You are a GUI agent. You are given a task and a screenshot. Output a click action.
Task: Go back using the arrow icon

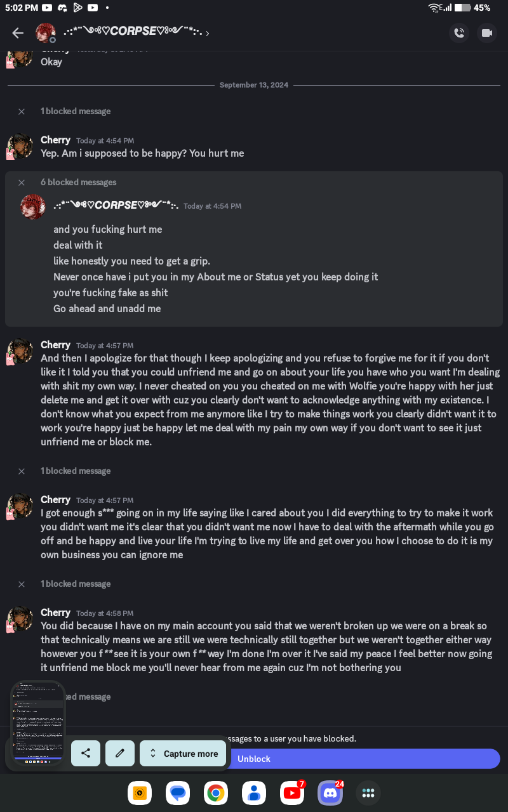coord(18,34)
